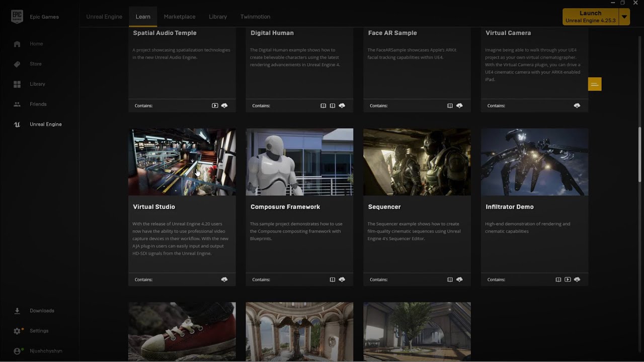
Task: Click the Epic Games logo
Action: [x=17, y=17]
